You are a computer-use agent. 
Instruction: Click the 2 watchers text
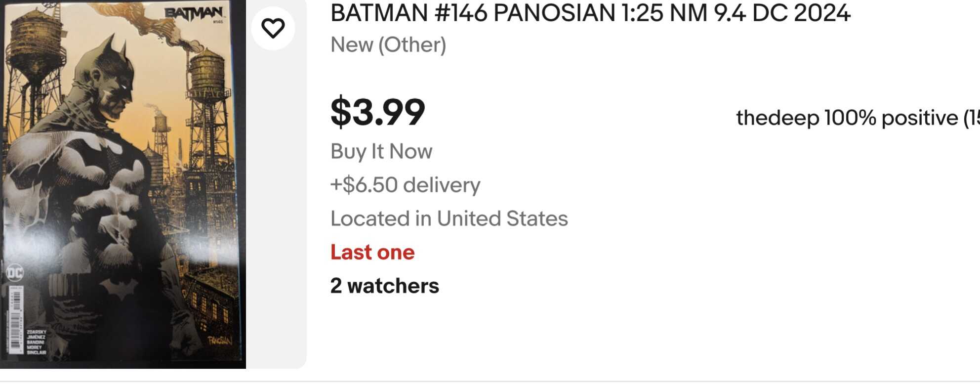point(385,286)
